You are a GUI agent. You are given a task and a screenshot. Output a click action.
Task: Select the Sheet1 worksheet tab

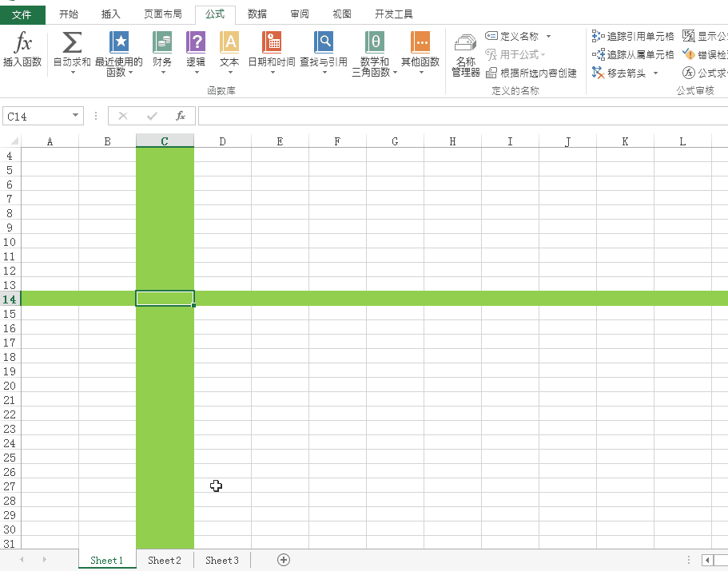[x=107, y=560]
